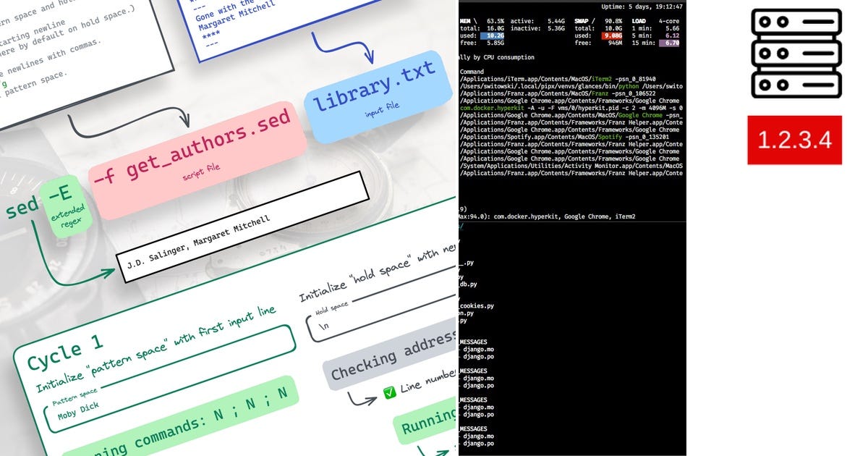Click the red 1.2.3.4 address box
Viewport: 868px width, 456px height.
tap(795, 140)
